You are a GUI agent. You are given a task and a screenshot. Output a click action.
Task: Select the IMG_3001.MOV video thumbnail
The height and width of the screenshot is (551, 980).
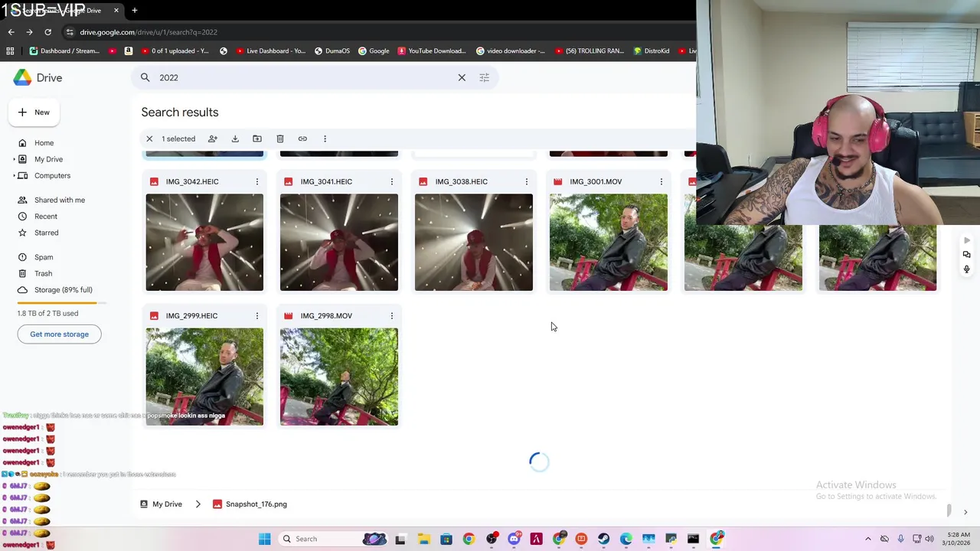[x=609, y=243]
